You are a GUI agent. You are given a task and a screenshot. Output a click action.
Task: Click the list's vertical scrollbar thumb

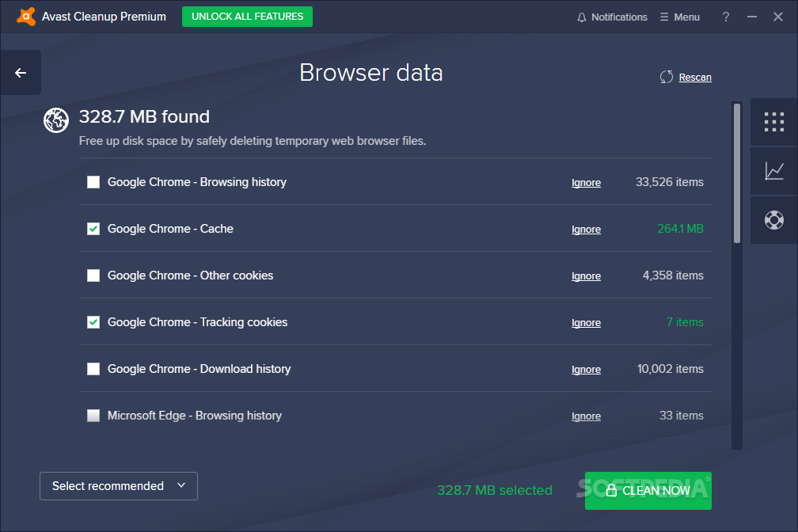coord(736,173)
